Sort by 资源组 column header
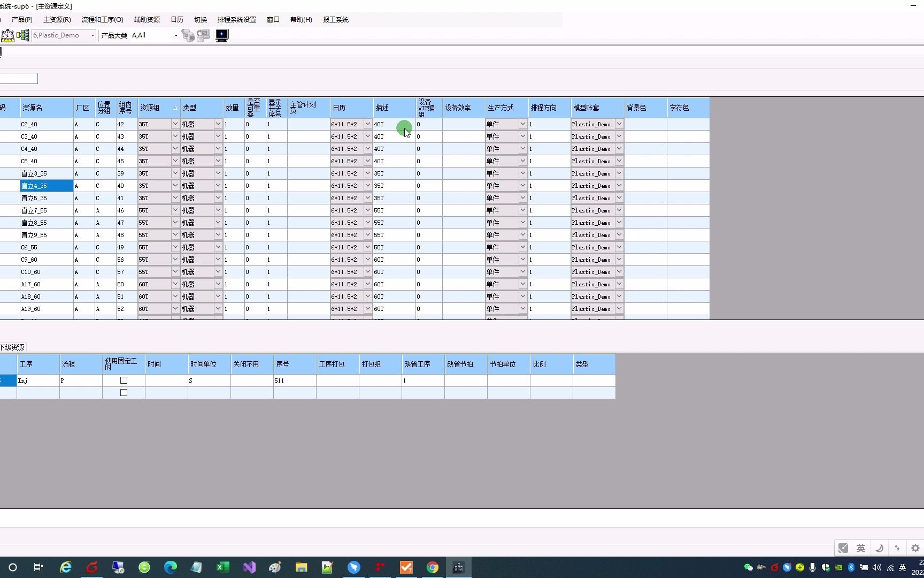Screen dimensions: 924x578 click(x=159, y=108)
